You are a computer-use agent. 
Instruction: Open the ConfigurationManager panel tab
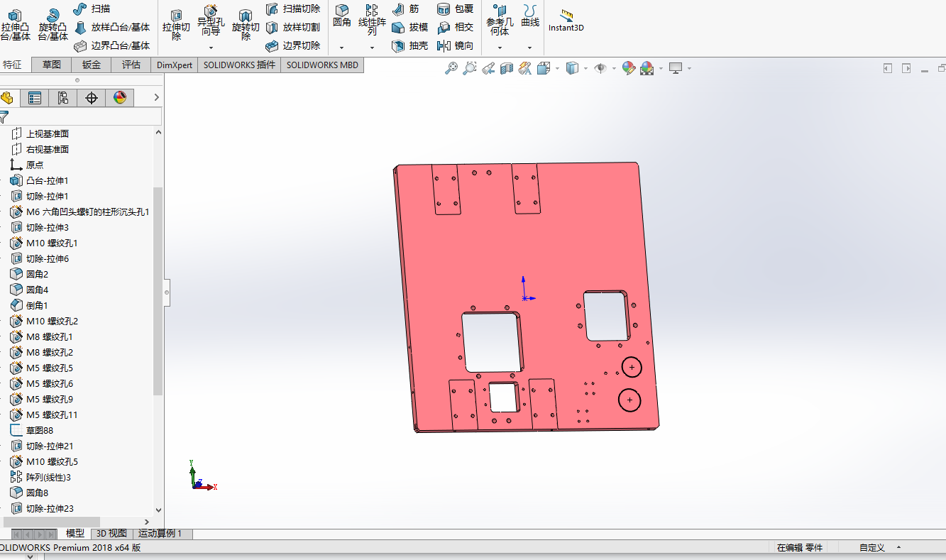click(x=63, y=98)
